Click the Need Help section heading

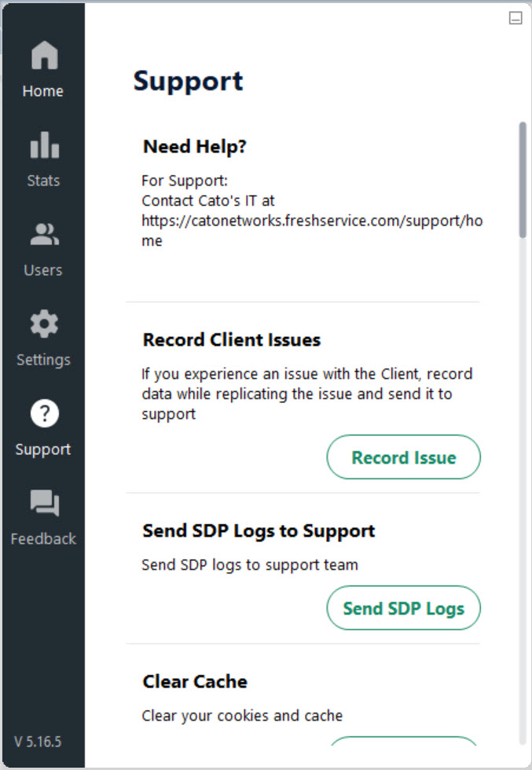click(194, 146)
